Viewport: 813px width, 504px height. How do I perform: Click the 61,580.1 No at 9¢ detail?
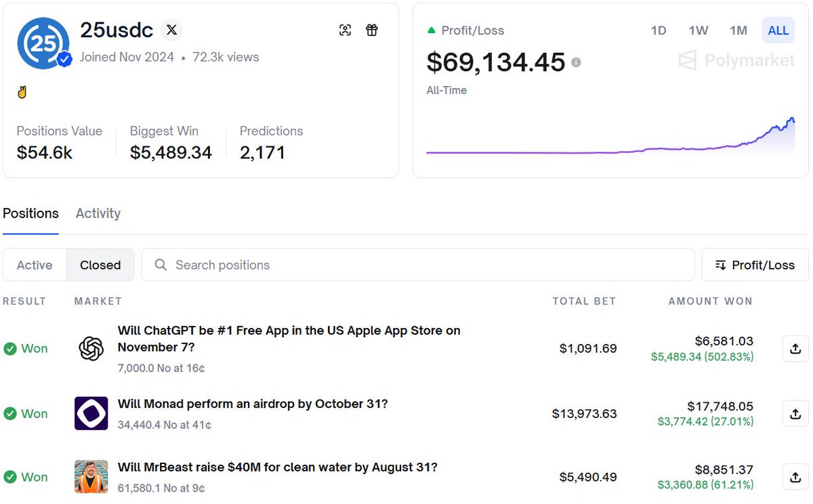[161, 488]
